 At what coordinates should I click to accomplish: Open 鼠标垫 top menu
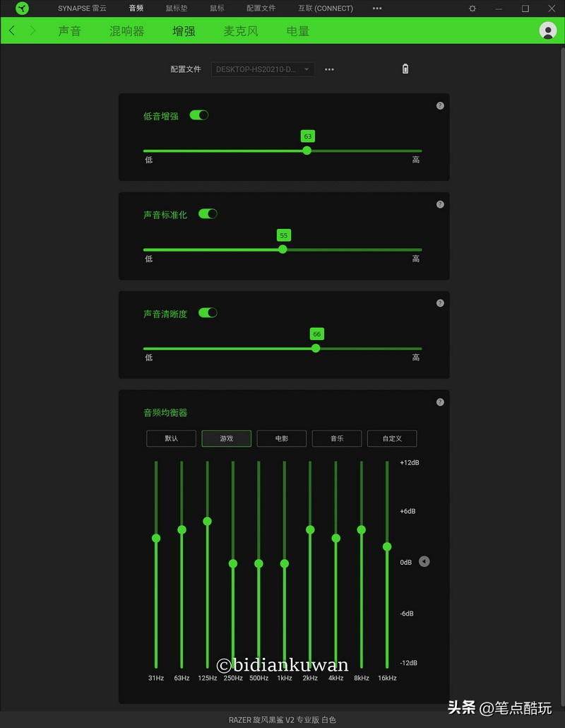pyautogui.click(x=177, y=8)
